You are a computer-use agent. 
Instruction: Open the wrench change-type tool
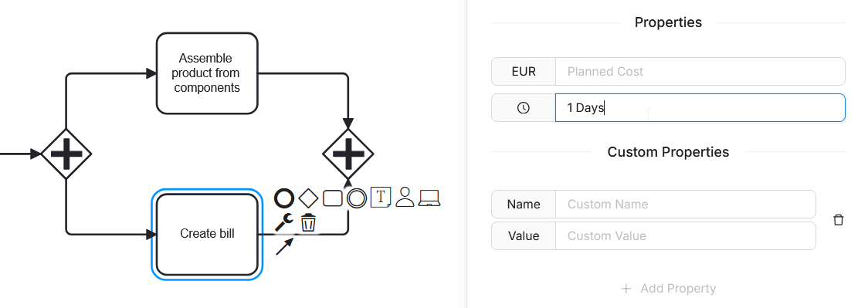pyautogui.click(x=284, y=222)
